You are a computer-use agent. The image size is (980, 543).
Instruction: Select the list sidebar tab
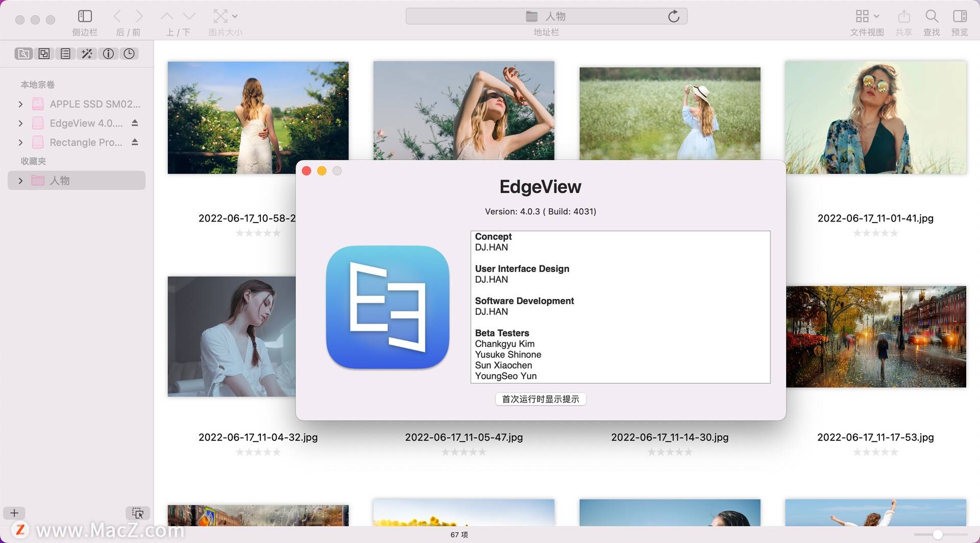click(x=65, y=54)
